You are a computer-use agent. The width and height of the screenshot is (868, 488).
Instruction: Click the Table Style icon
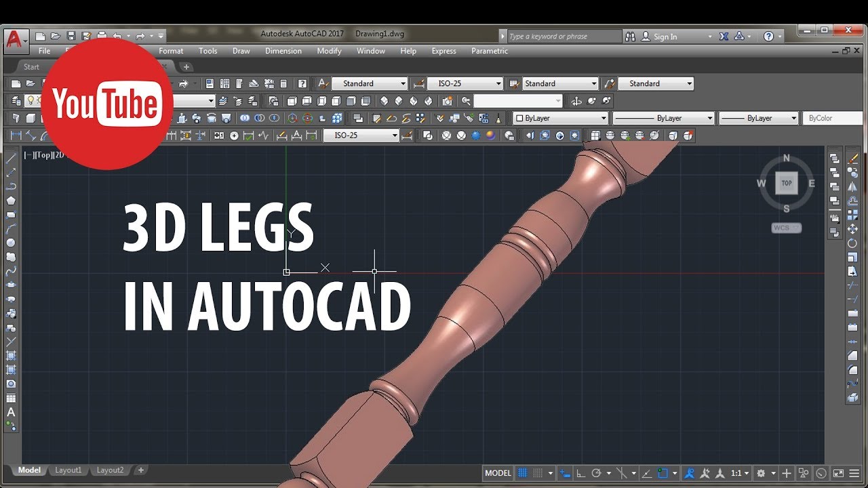(515, 84)
